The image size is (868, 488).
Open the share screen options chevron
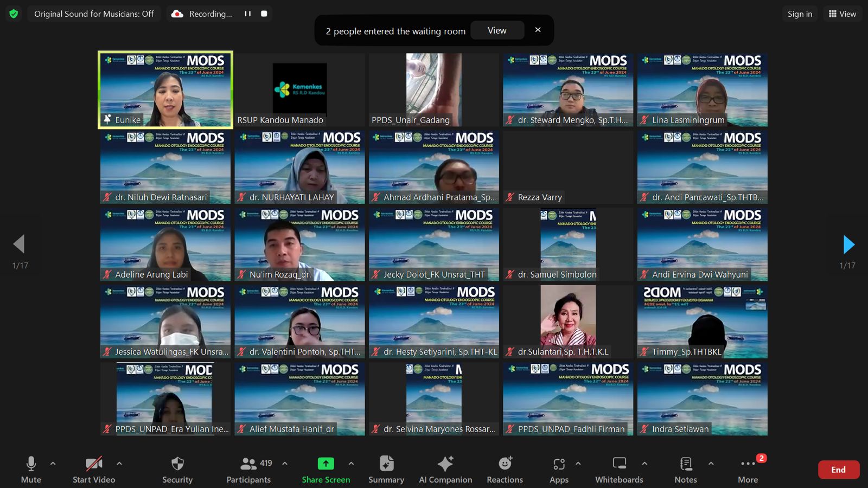(x=351, y=464)
